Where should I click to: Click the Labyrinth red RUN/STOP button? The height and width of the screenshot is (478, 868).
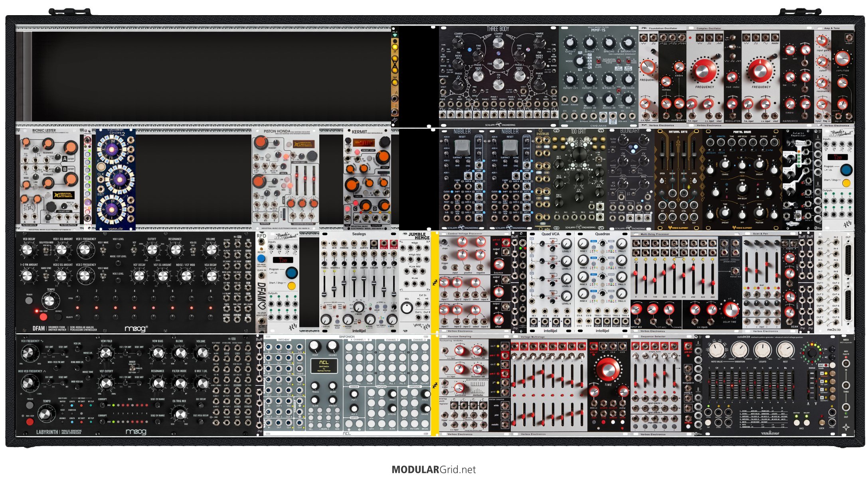[x=30, y=421]
